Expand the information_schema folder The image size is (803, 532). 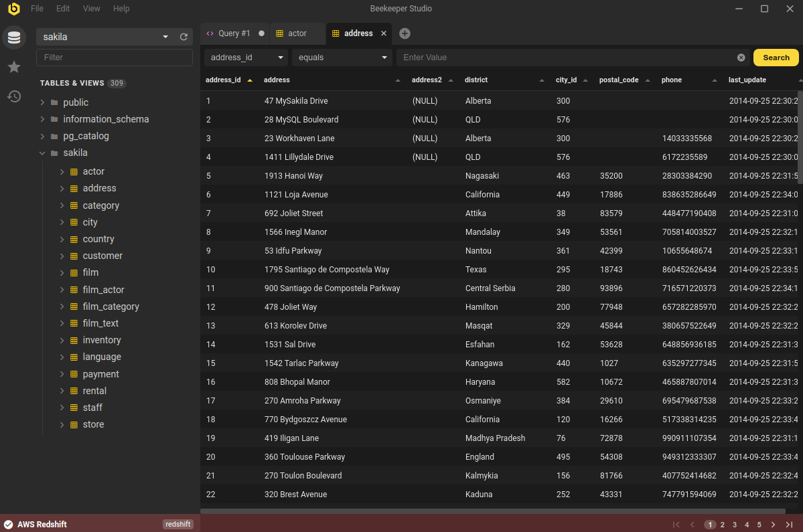[42, 119]
